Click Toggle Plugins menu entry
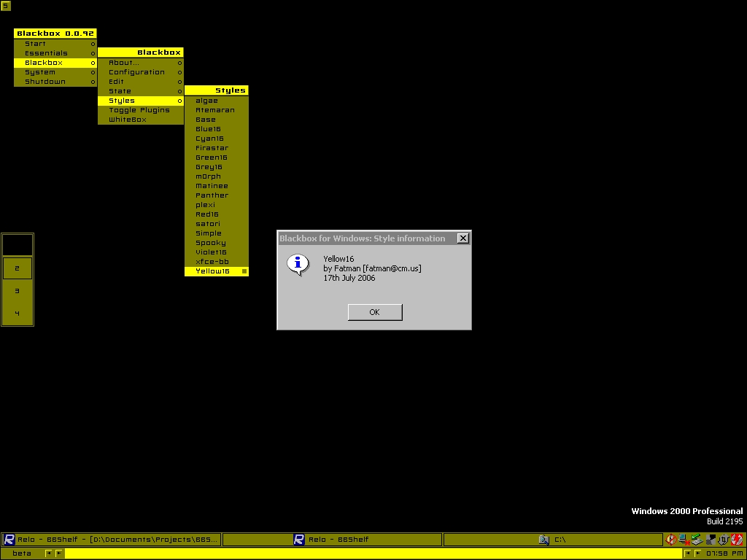This screenshot has width=747, height=560. [141, 111]
